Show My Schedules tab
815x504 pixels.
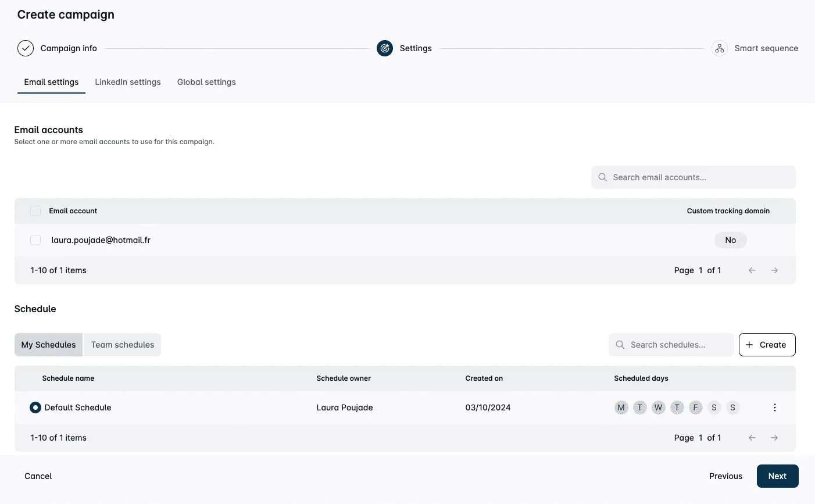(49, 345)
